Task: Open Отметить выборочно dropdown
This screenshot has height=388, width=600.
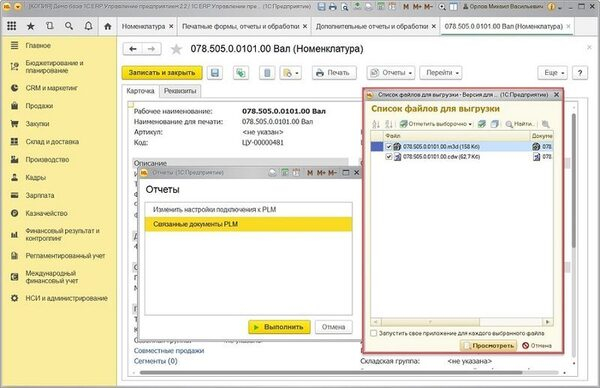Action: coord(436,124)
